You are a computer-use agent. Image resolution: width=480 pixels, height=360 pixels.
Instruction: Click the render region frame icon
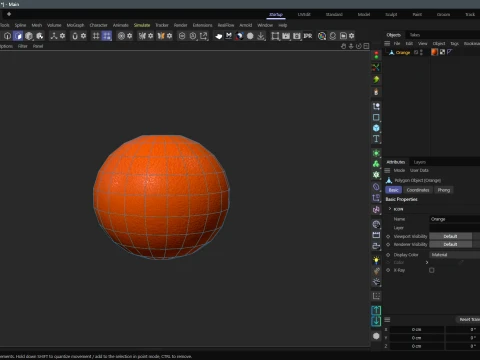click(275, 36)
